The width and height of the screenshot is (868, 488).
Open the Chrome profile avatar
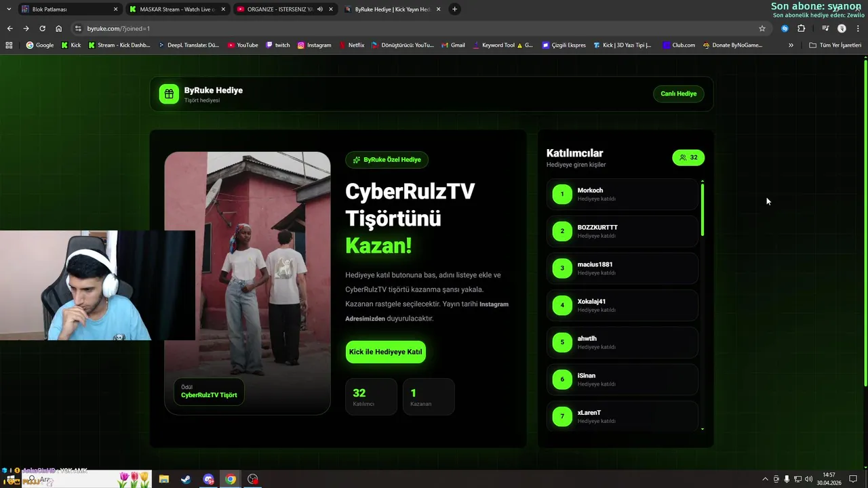(x=842, y=28)
